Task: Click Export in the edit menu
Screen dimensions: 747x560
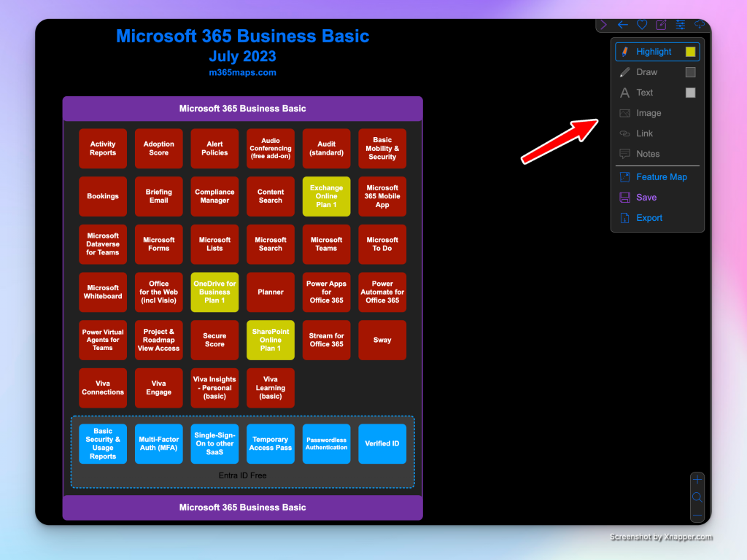Action: (649, 218)
